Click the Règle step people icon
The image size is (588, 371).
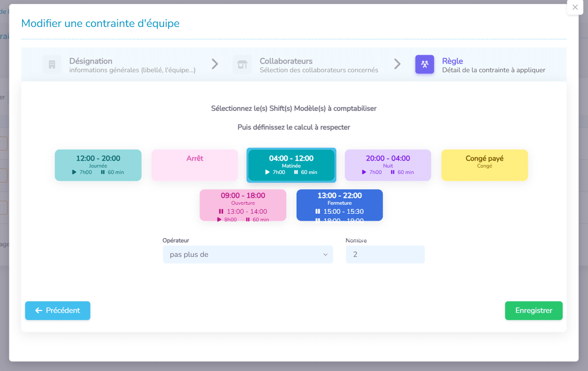(x=425, y=65)
